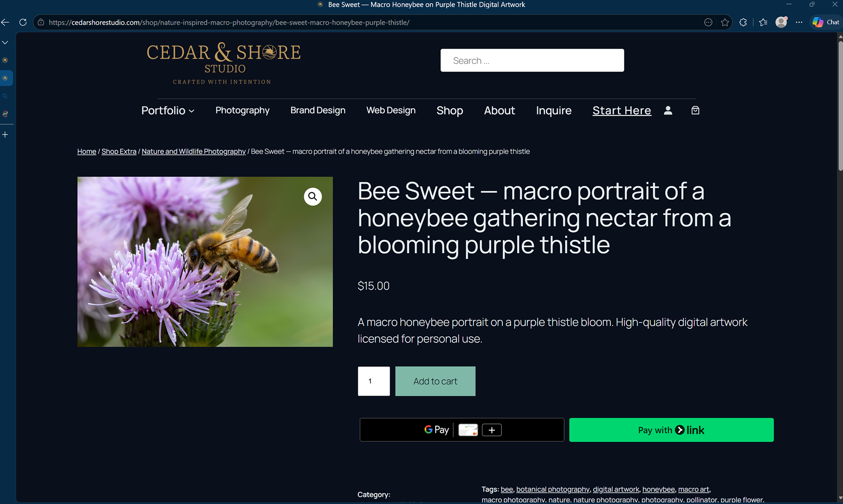Click the $15.00 price text
Screen dimensions: 843x504
pyautogui.click(x=374, y=286)
